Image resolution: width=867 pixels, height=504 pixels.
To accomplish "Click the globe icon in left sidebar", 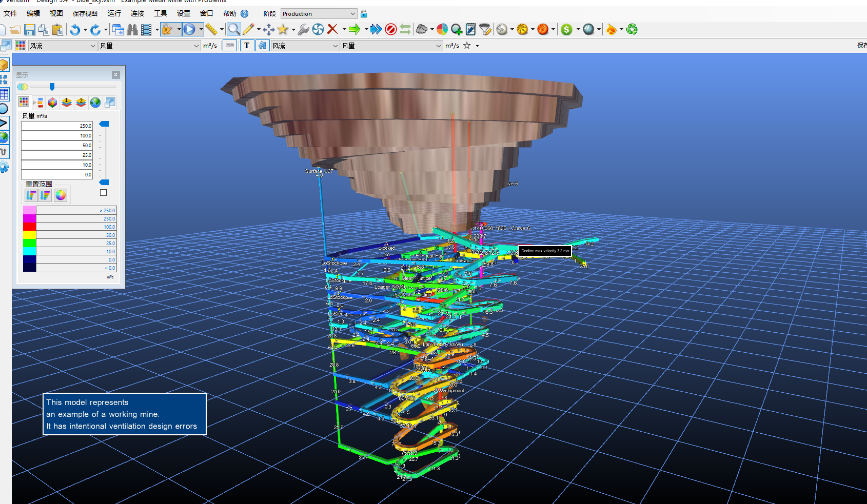I will click(4, 137).
